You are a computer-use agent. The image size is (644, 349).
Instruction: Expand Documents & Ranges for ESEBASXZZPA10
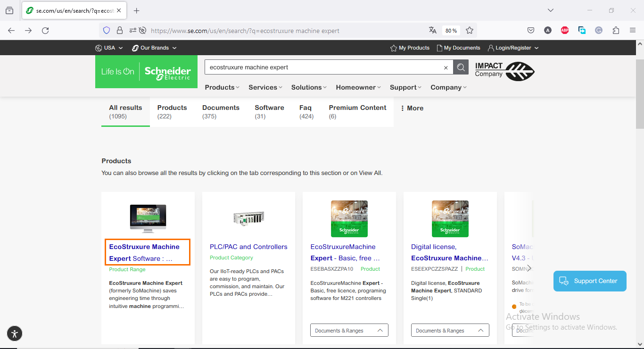[349, 330]
